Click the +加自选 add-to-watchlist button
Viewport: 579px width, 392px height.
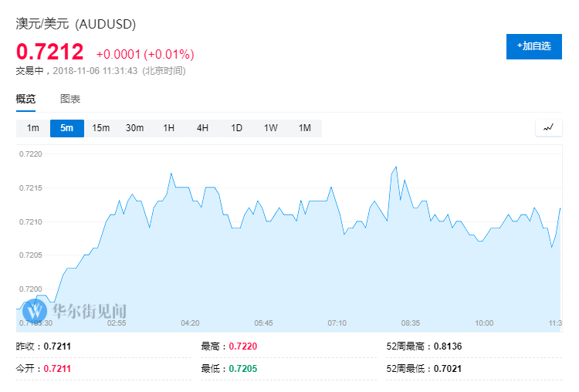coord(534,46)
